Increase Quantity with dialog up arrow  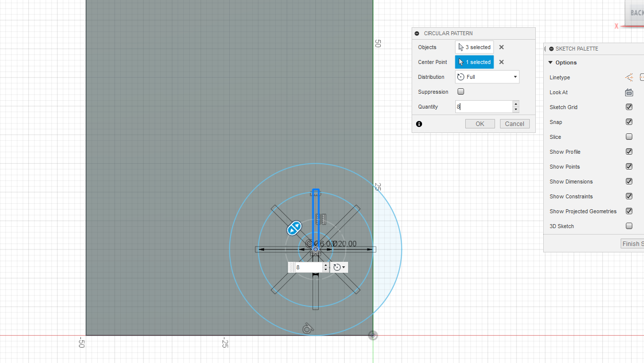coord(516,104)
